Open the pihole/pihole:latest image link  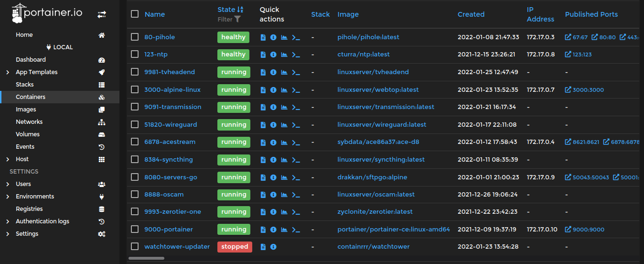click(x=368, y=37)
